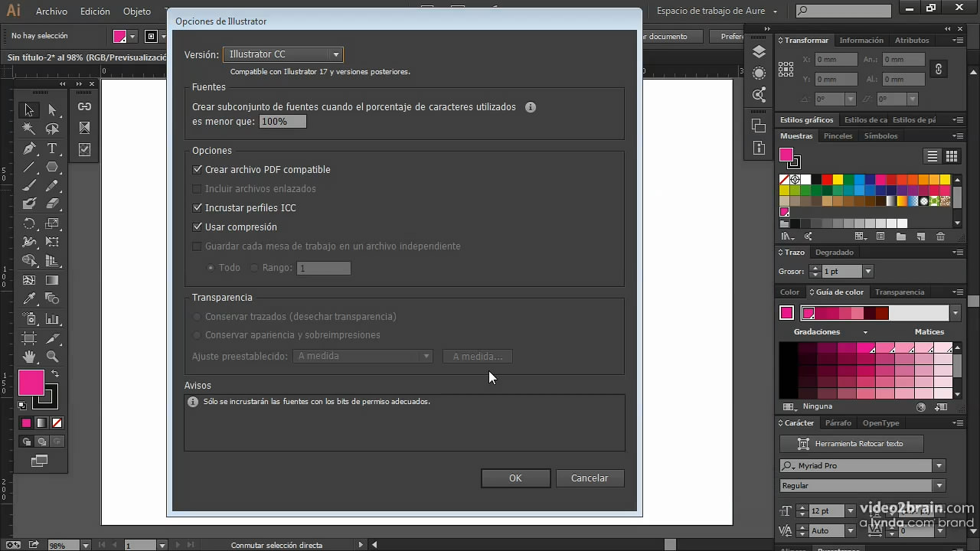Toggle constrain width and height proportions
The height and width of the screenshot is (551, 980).
tap(939, 69)
